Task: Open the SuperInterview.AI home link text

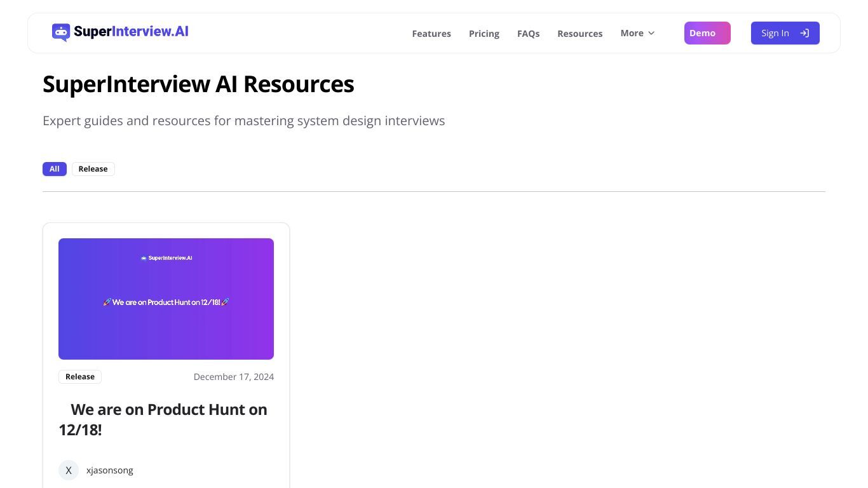Action: click(x=131, y=32)
